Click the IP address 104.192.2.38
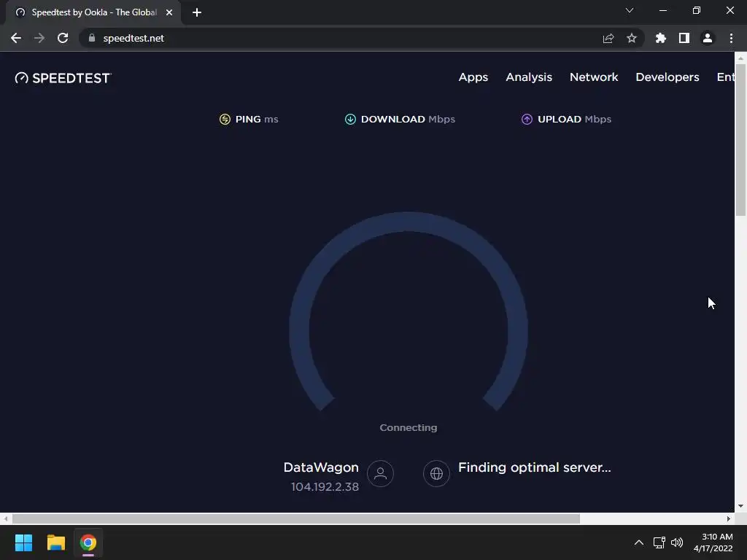This screenshot has width=747, height=560. [325, 486]
